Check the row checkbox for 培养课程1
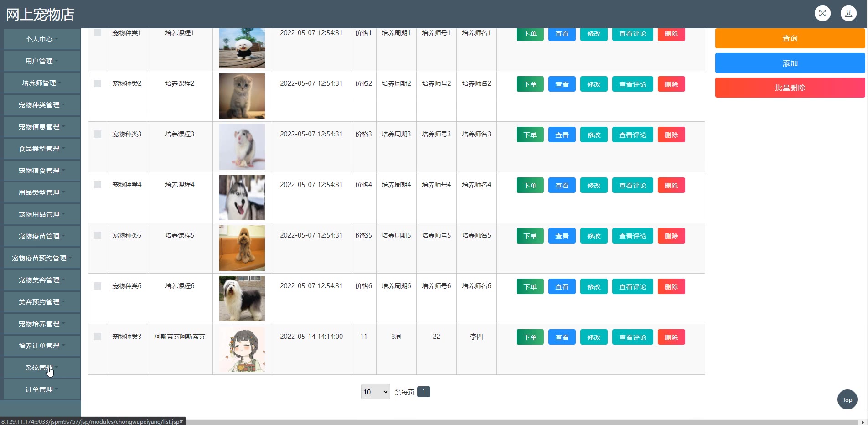The width and height of the screenshot is (868, 425). [98, 33]
